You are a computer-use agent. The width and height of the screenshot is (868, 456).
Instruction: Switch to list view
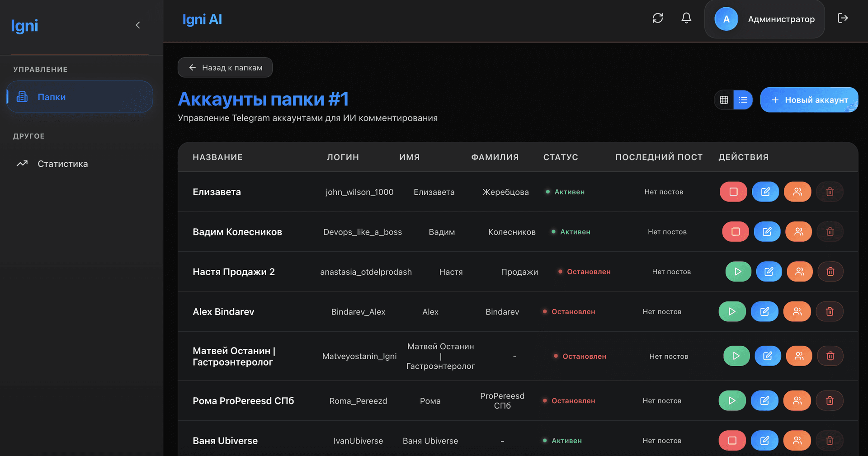tap(743, 99)
